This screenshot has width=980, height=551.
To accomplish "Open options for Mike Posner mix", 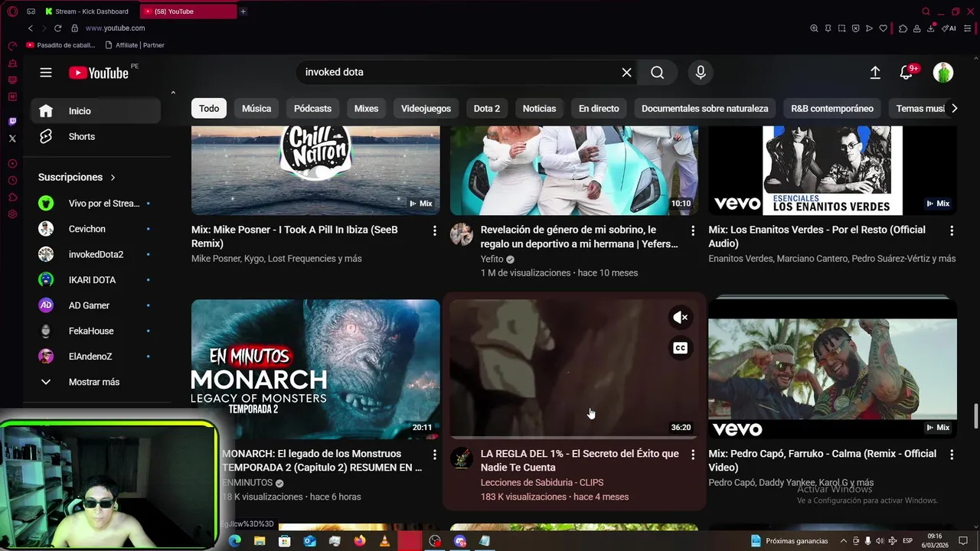I will click(x=434, y=230).
